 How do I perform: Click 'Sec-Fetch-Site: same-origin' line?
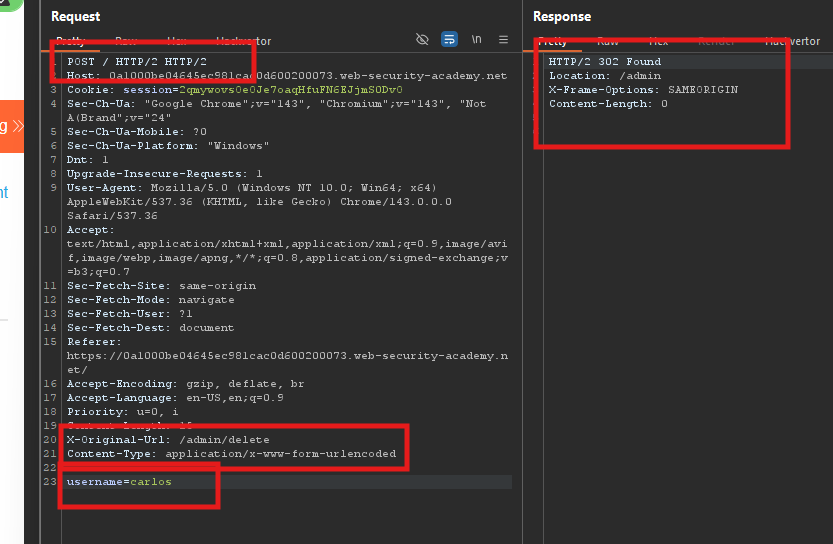point(162,286)
